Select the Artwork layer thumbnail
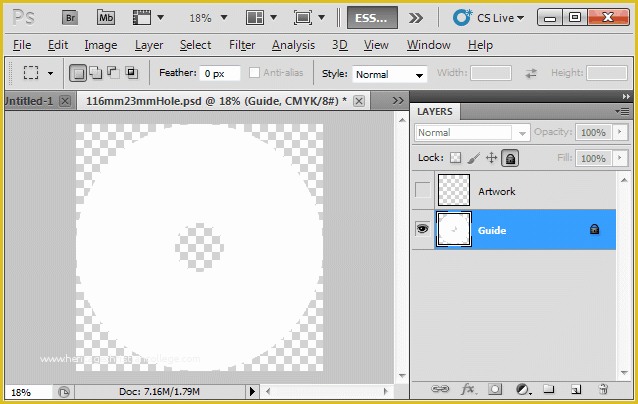Image resolution: width=638 pixels, height=404 pixels. click(454, 190)
